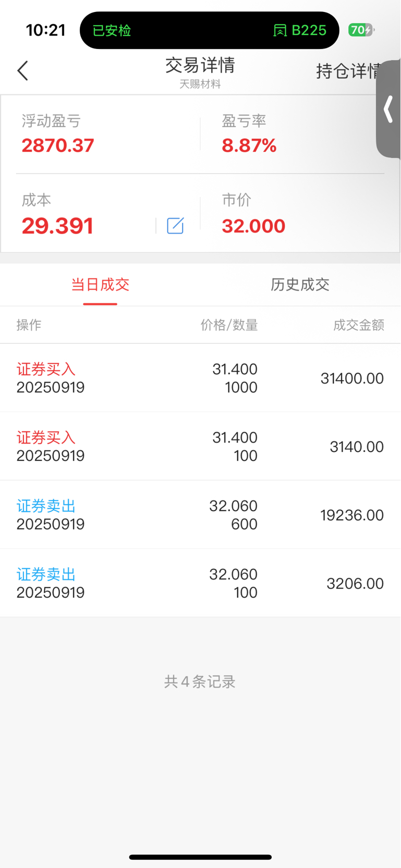Tap the 成本 value 29.391
Screen dimensions: 401x868
point(57,226)
